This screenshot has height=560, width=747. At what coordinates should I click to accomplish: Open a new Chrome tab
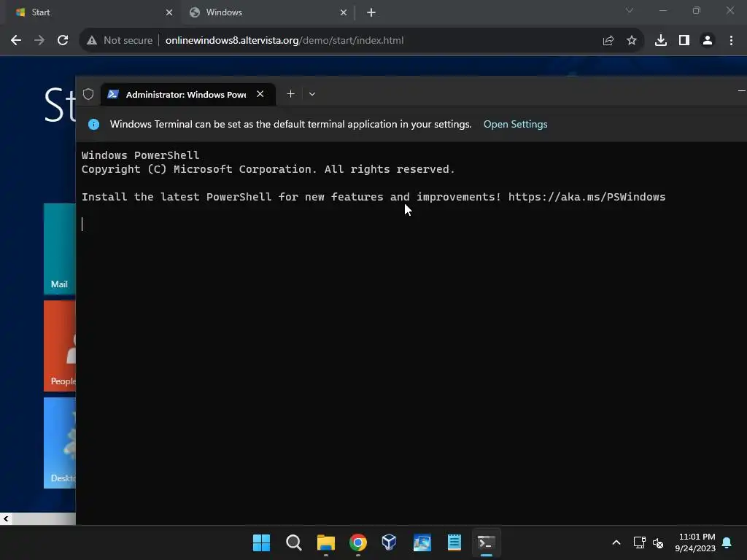click(371, 12)
